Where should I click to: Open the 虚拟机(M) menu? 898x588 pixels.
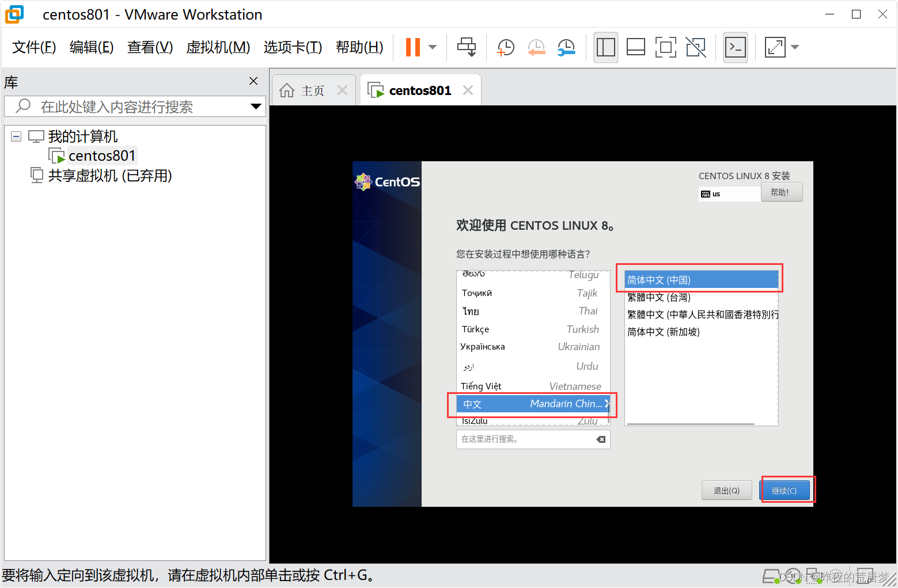[x=218, y=47]
